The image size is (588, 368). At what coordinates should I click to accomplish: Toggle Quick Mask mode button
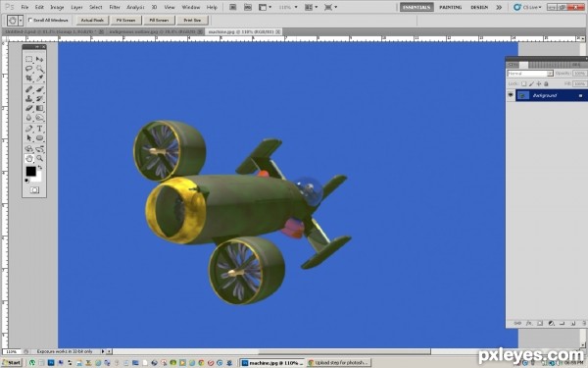click(34, 190)
